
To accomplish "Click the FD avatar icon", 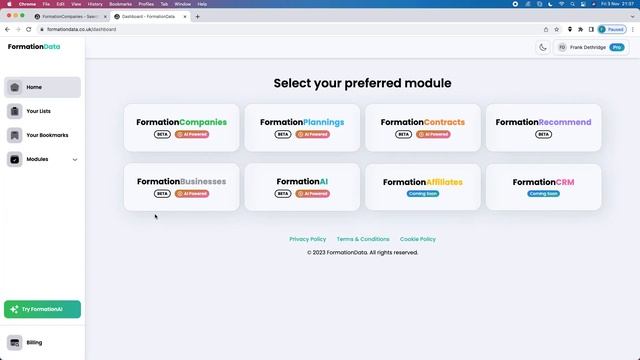I will coord(562,47).
